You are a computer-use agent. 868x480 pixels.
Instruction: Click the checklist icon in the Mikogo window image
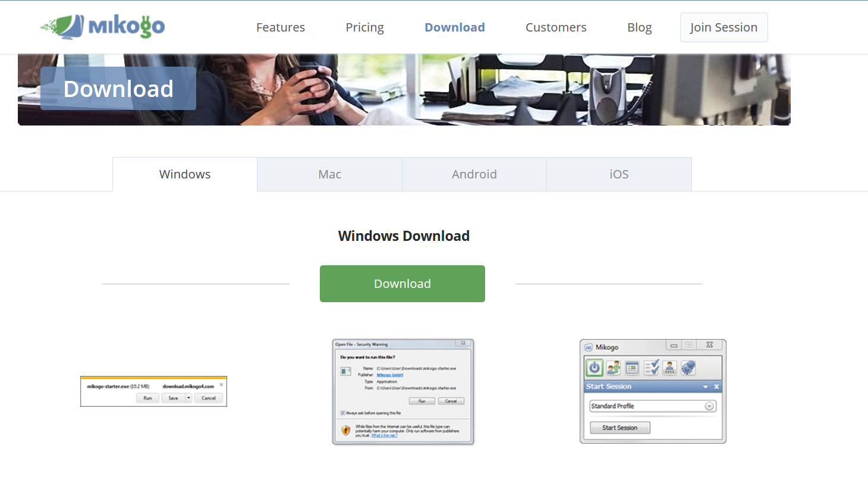click(652, 368)
